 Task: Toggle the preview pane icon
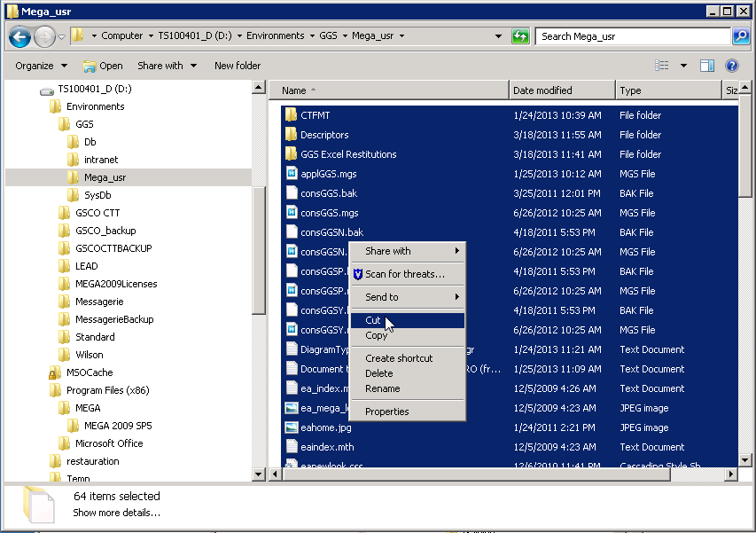(707, 66)
